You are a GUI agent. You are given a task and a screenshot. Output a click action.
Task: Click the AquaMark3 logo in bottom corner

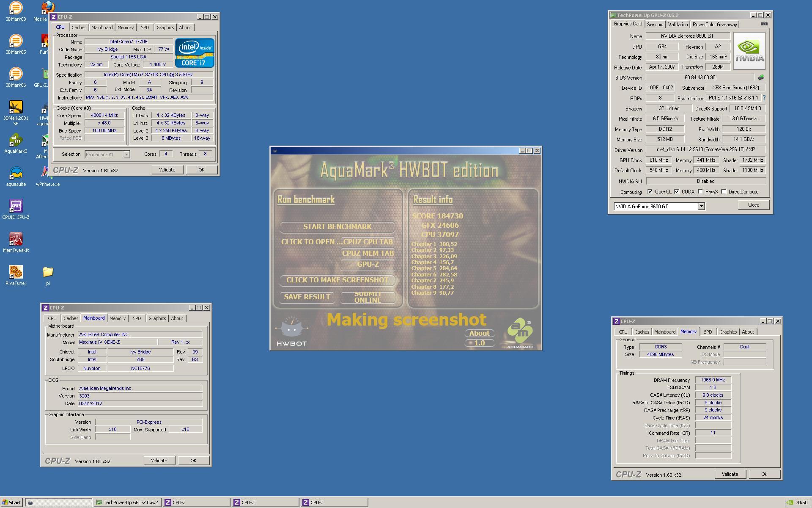point(520,334)
